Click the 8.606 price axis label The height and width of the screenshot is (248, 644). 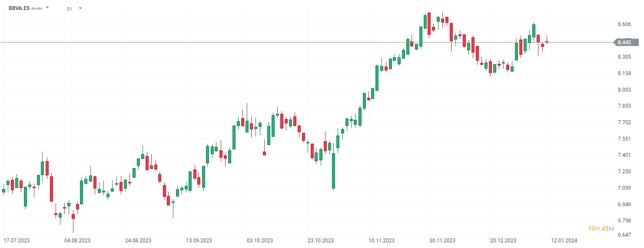pos(624,24)
